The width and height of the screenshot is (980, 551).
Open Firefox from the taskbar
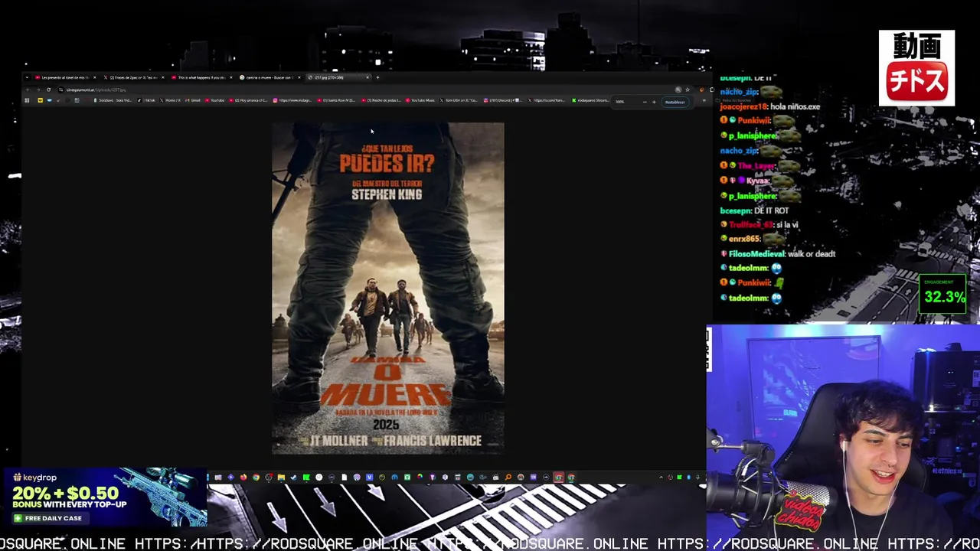[x=243, y=478]
